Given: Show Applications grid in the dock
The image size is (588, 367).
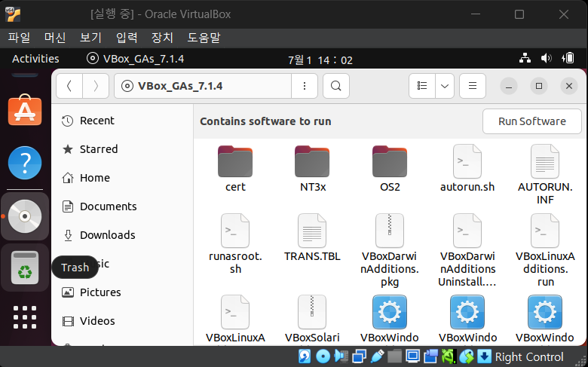Looking at the screenshot, I should (25, 317).
